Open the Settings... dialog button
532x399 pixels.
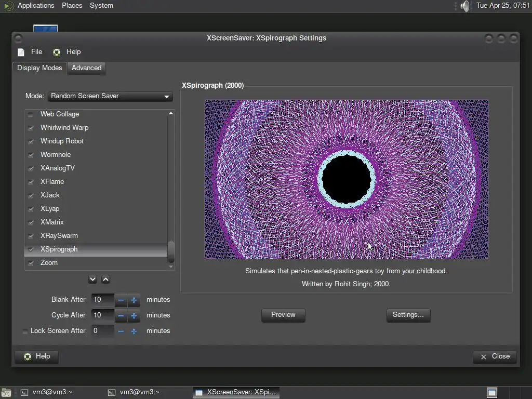click(x=408, y=315)
